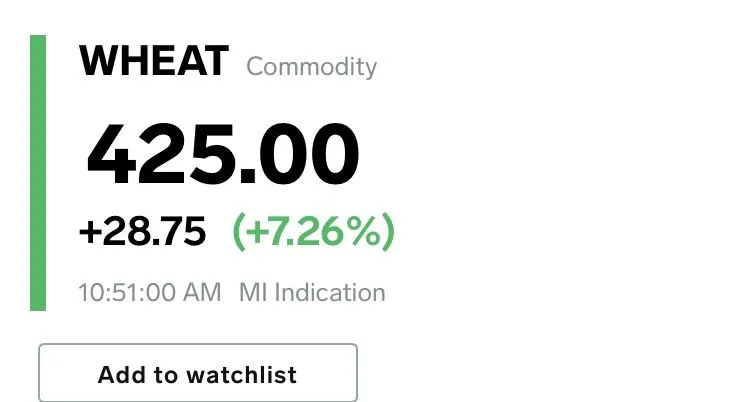Click the gray Commodity asset type text
The height and width of the screenshot is (402, 750).
coord(311,67)
